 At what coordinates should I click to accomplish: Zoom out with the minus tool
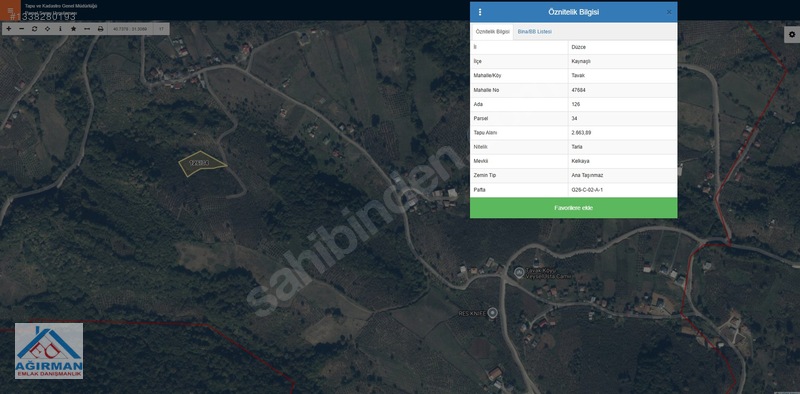point(21,29)
